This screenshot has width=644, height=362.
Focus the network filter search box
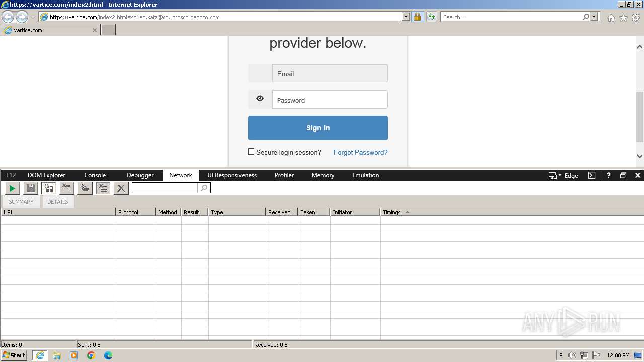165,188
